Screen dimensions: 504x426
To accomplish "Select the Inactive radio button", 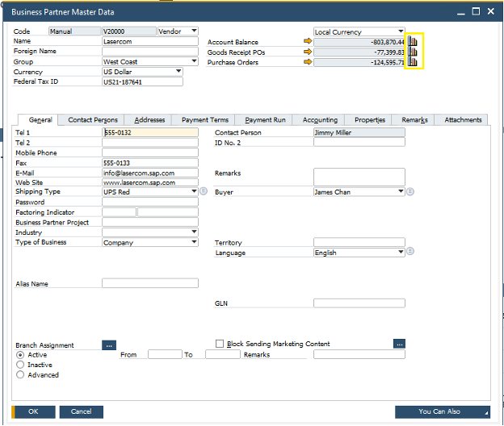I will 20,365.
